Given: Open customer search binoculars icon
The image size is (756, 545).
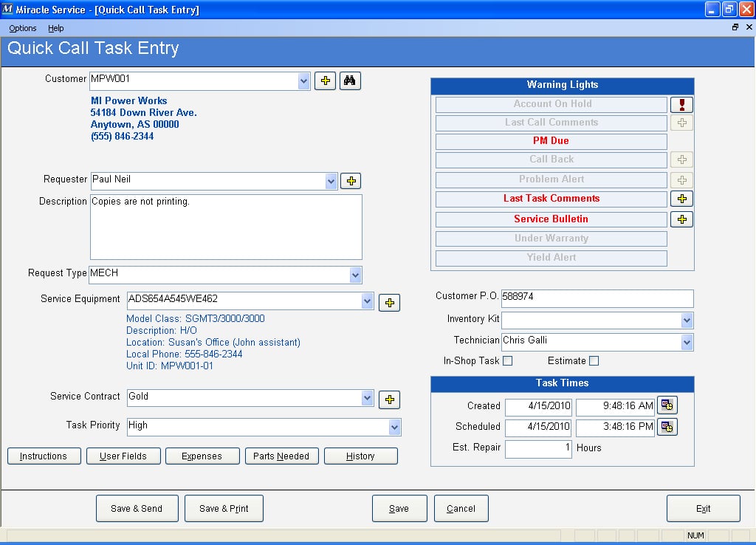Looking at the screenshot, I should point(350,80).
